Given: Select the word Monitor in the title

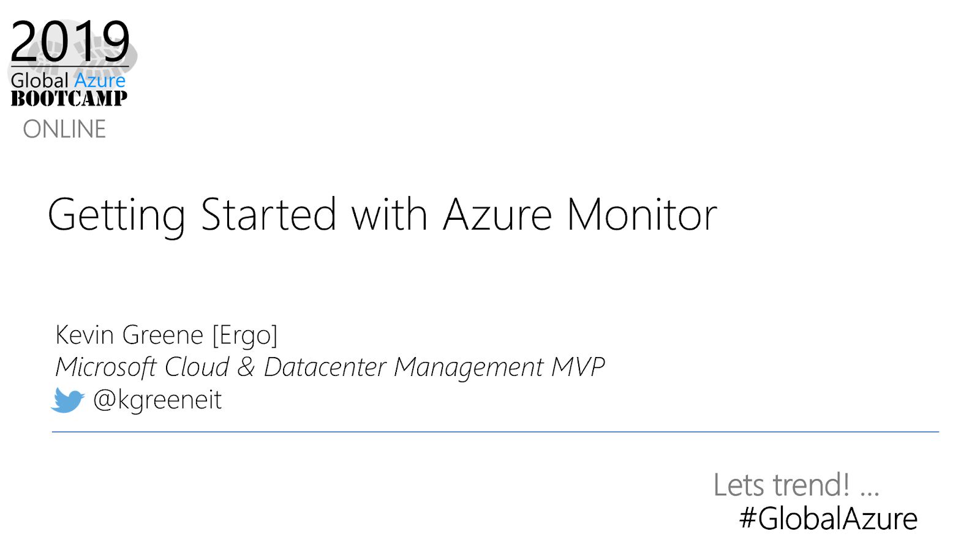Looking at the screenshot, I should coord(641,215).
